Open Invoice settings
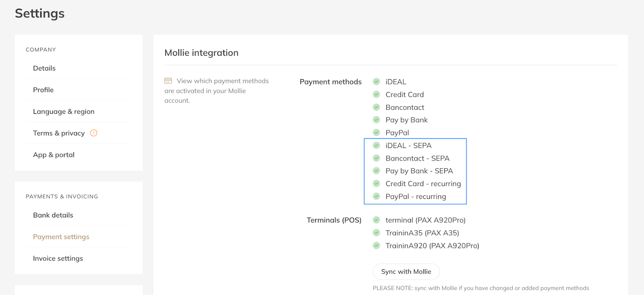Image resolution: width=644 pixels, height=295 pixels. click(58, 258)
